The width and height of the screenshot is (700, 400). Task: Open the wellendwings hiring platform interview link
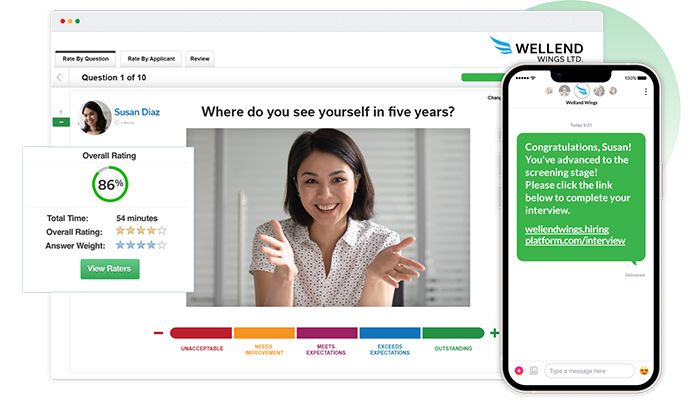(x=575, y=235)
